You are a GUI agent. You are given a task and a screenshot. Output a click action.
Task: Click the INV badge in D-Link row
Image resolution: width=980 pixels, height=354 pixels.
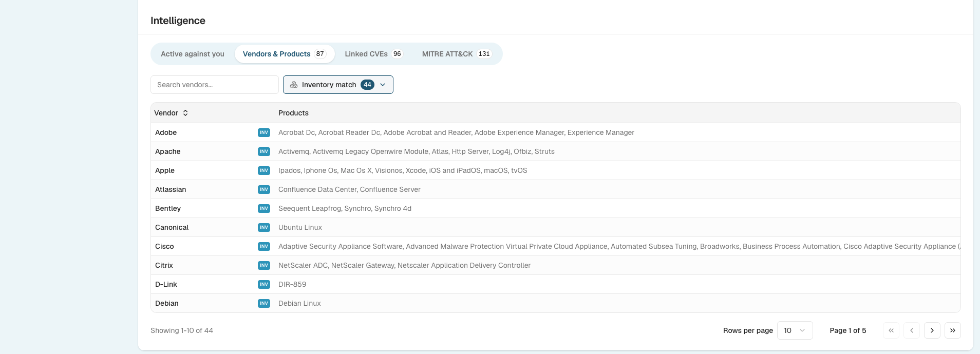click(x=264, y=284)
